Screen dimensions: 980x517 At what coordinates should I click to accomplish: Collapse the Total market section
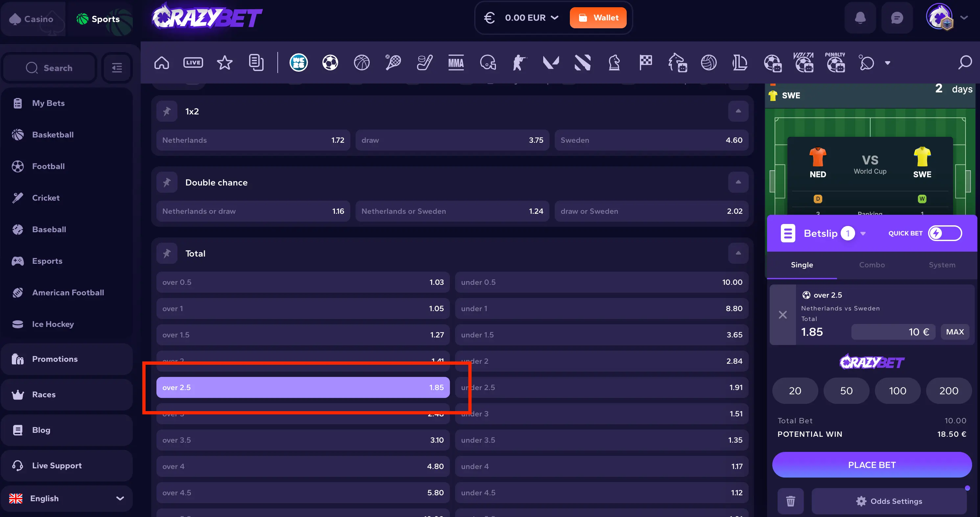click(x=738, y=253)
